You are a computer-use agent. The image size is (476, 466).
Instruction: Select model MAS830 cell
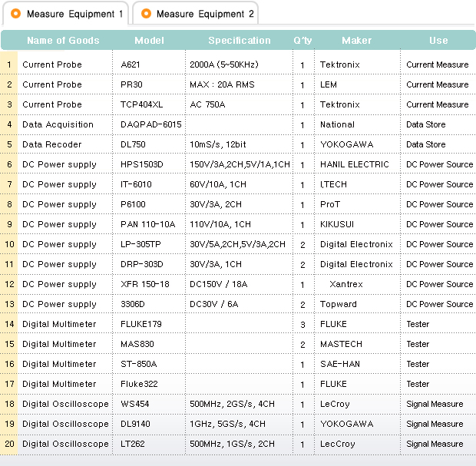137,344
